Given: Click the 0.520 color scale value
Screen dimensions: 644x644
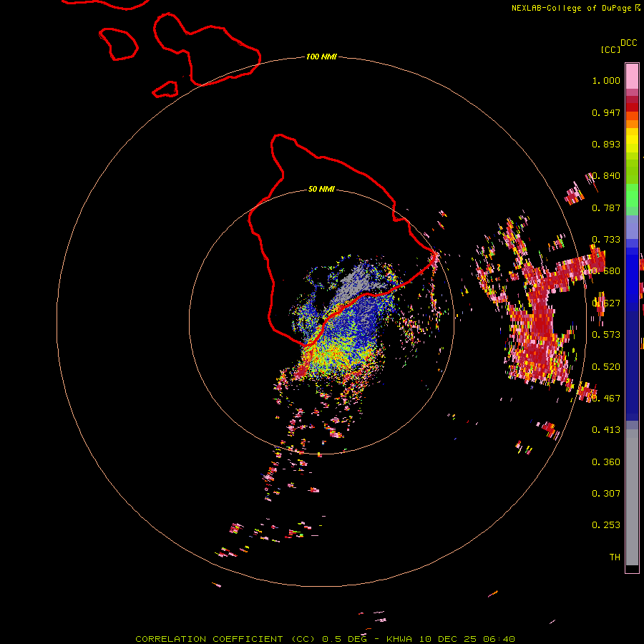Looking at the screenshot, I should [x=606, y=367].
